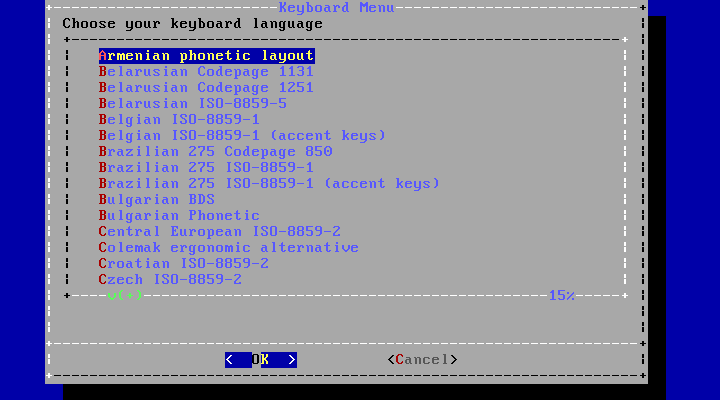Select Armenian phonetic layout entry
Viewport: 720px width, 400px height.
206,56
